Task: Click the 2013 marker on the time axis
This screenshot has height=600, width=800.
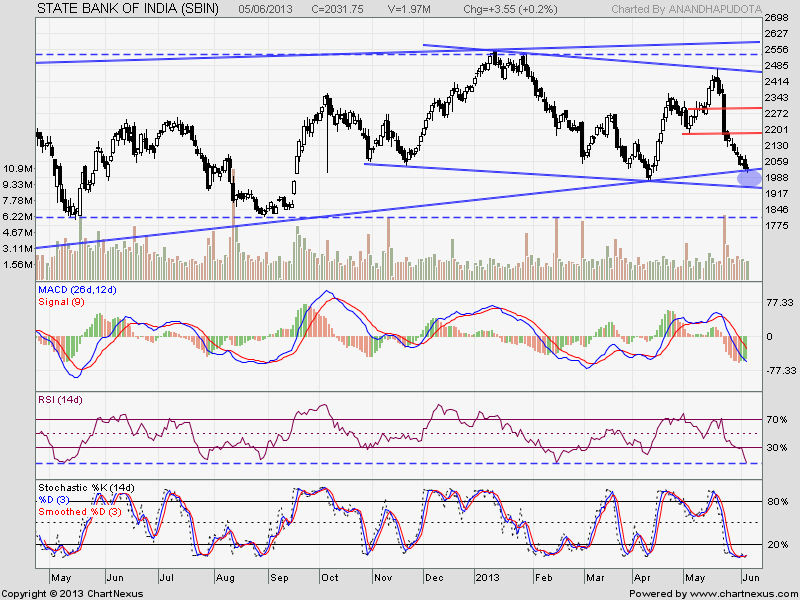Action: [487, 578]
